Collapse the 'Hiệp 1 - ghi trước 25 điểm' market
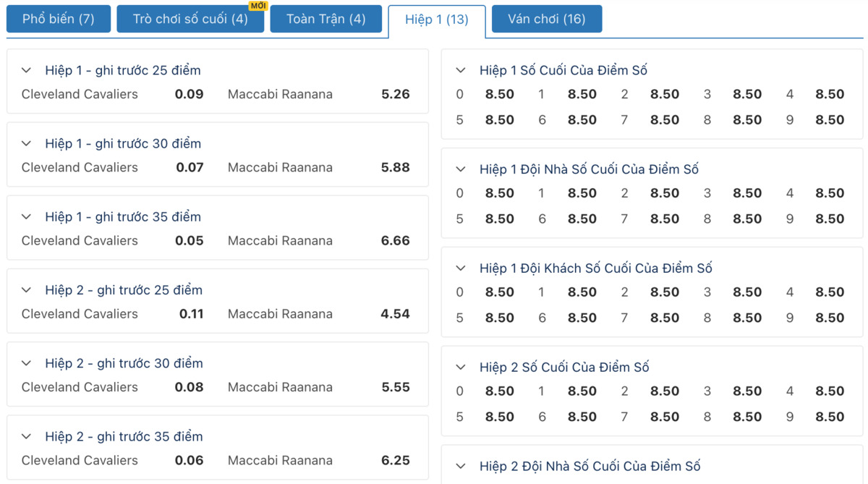The image size is (868, 484). coord(27,71)
